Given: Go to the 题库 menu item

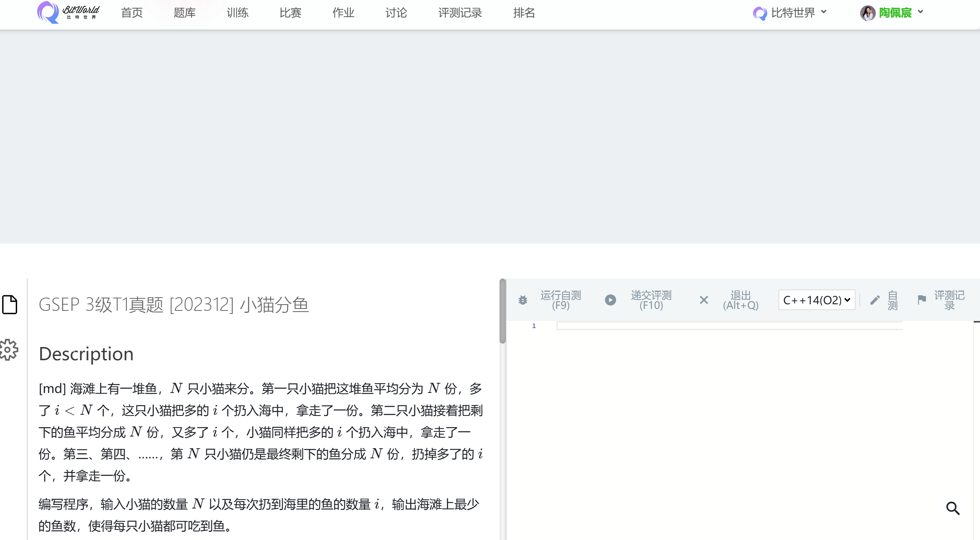Looking at the screenshot, I should [184, 13].
